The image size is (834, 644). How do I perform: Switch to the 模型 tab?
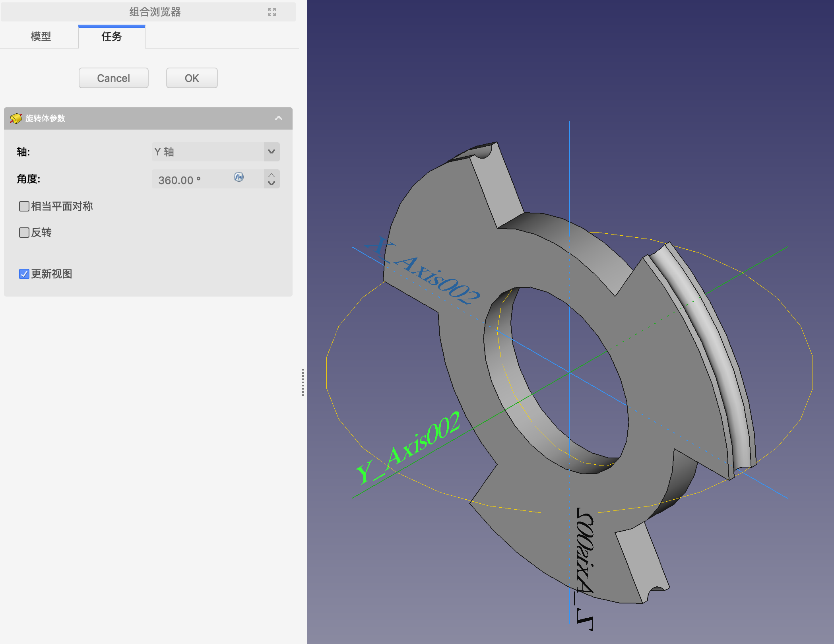pos(41,37)
